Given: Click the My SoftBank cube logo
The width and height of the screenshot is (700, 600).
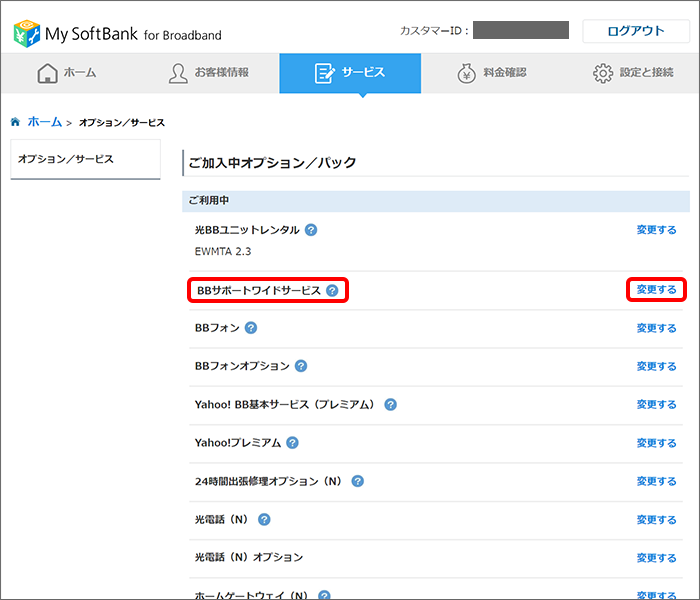Looking at the screenshot, I should coord(27,33).
